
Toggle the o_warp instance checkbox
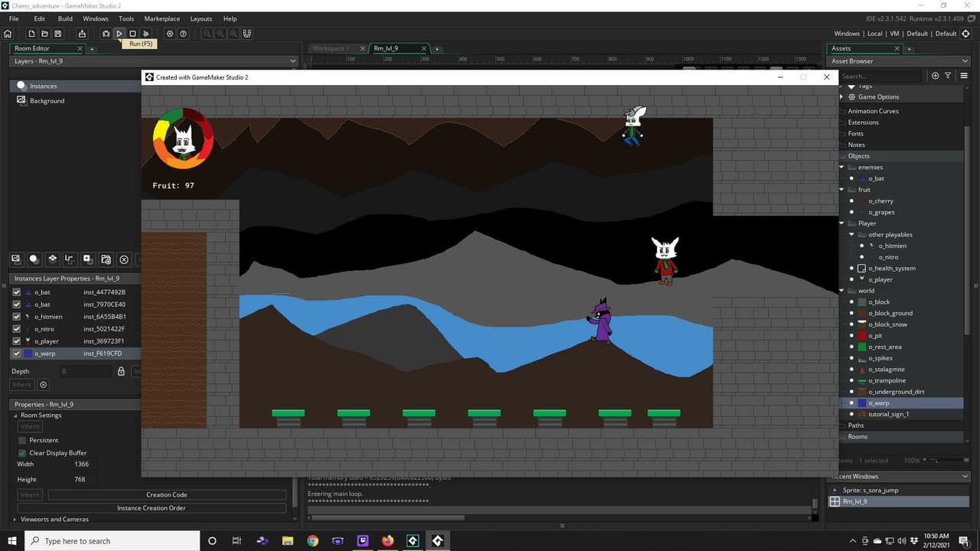[17, 354]
